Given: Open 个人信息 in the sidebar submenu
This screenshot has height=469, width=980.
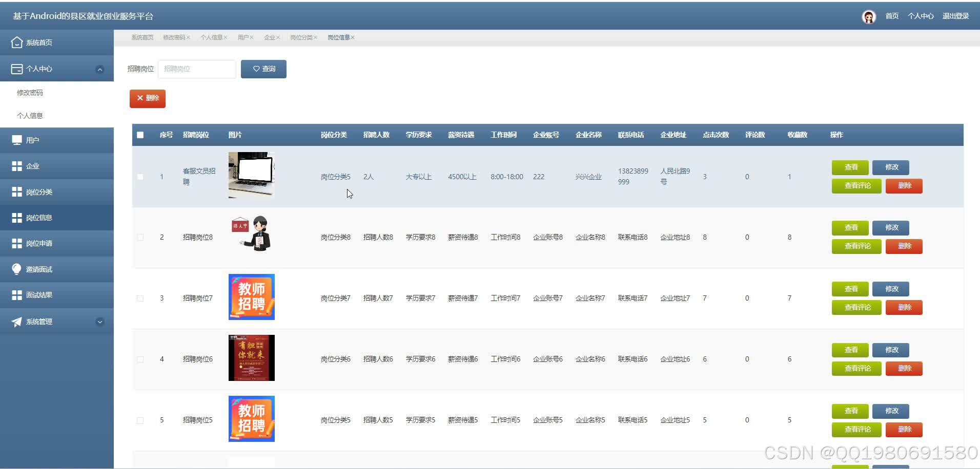Looking at the screenshot, I should 30,116.
